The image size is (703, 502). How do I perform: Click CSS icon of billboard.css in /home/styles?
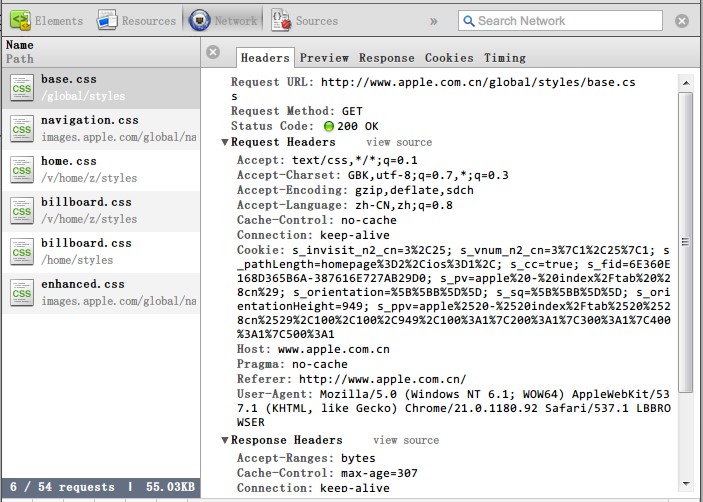click(22, 252)
